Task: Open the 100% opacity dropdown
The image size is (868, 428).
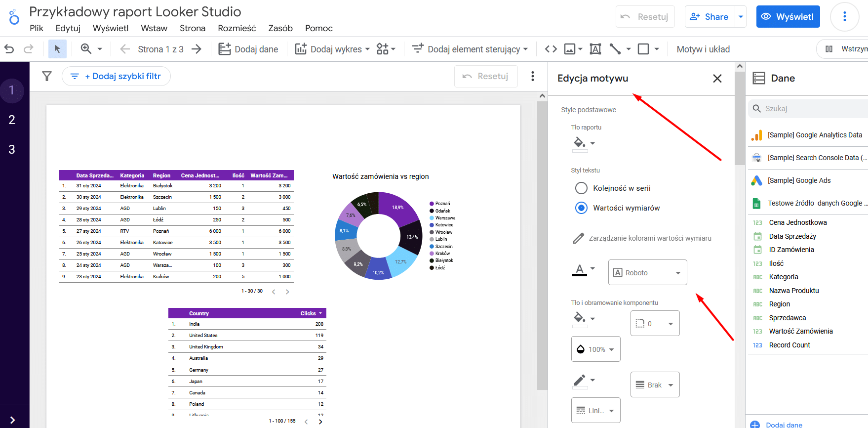Action: [596, 349]
